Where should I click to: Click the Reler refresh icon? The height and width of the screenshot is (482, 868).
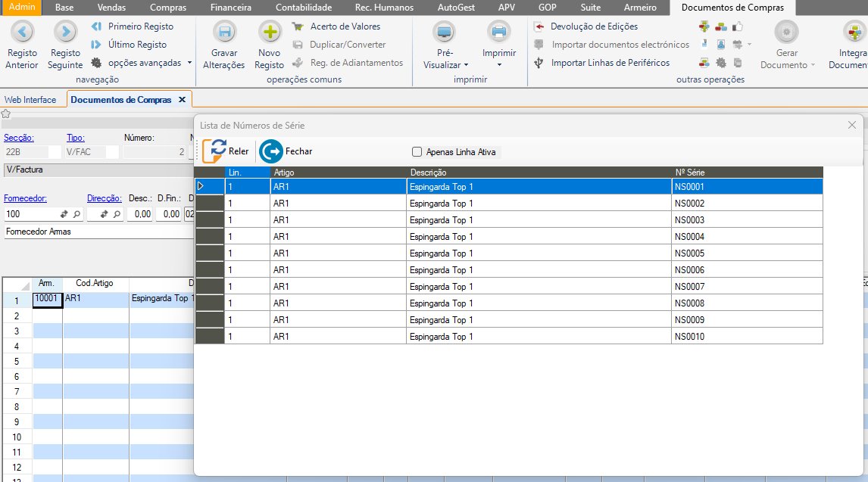215,151
